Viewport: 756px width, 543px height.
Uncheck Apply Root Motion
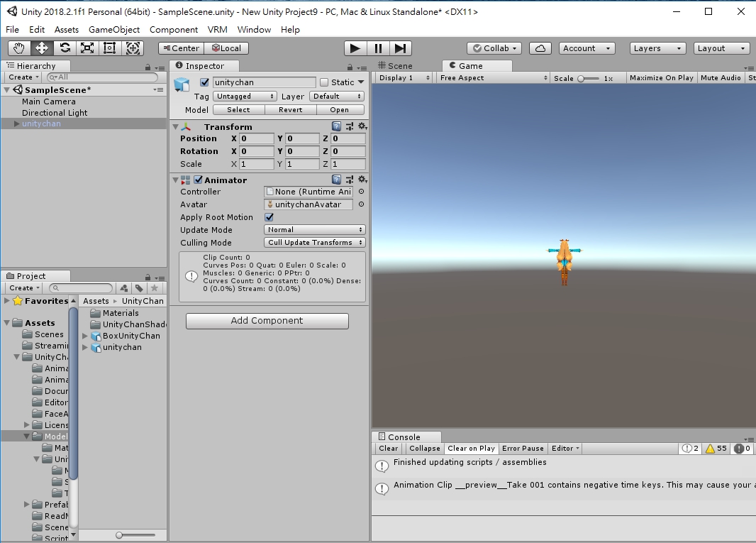coord(269,217)
